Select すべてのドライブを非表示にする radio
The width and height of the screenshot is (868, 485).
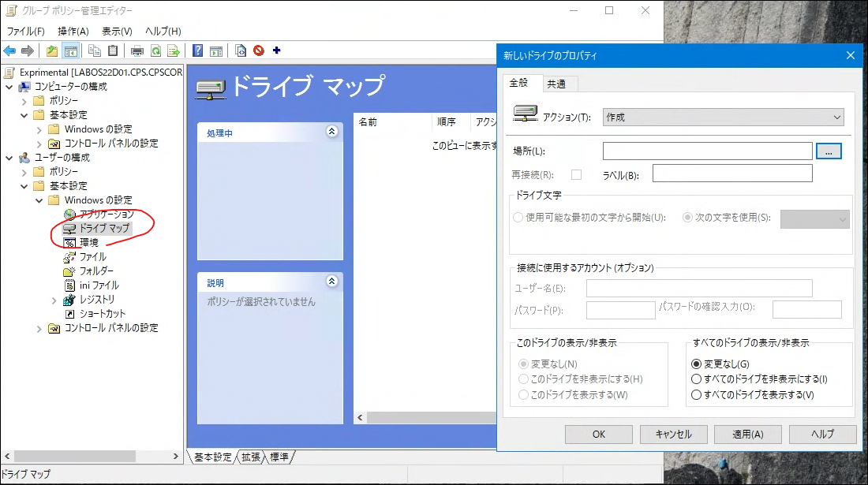[x=697, y=379]
